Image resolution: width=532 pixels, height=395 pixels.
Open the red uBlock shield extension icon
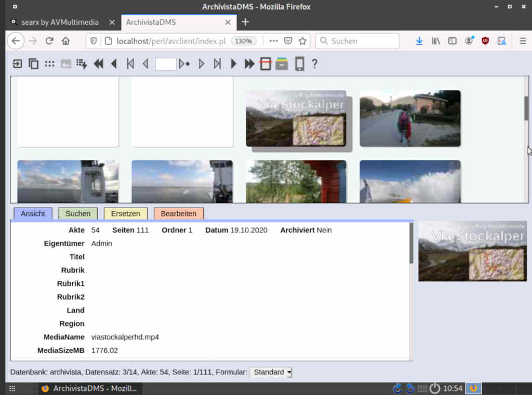pyautogui.click(x=485, y=41)
